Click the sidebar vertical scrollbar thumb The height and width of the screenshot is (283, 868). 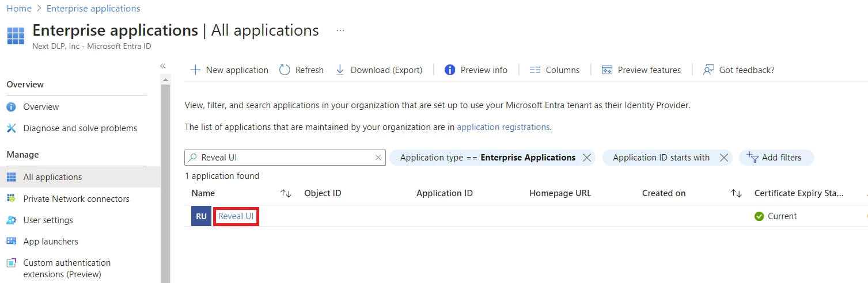tap(166, 183)
